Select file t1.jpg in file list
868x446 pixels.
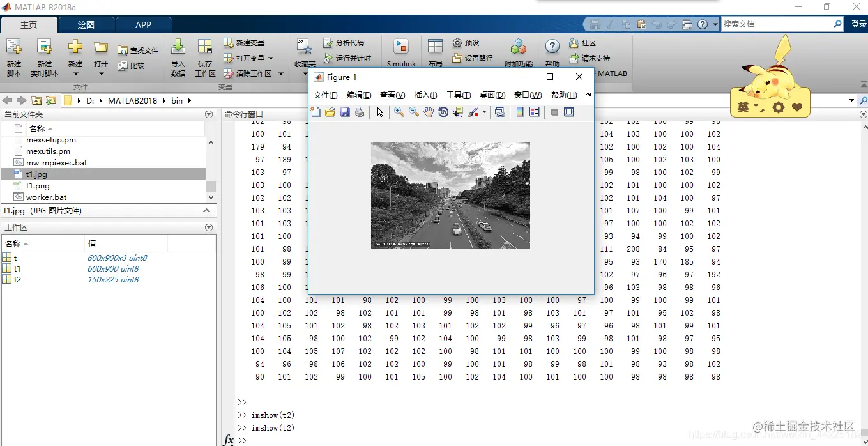coord(36,174)
